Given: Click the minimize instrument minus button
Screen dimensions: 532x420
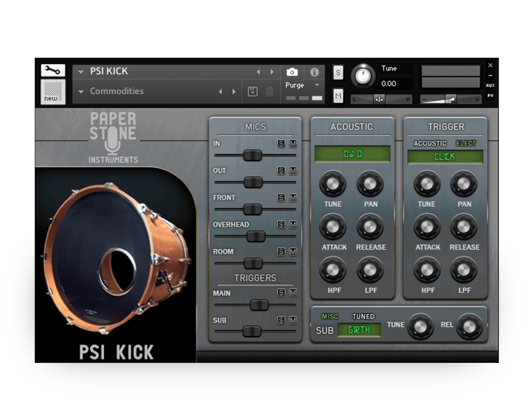Looking at the screenshot, I should [x=490, y=75].
